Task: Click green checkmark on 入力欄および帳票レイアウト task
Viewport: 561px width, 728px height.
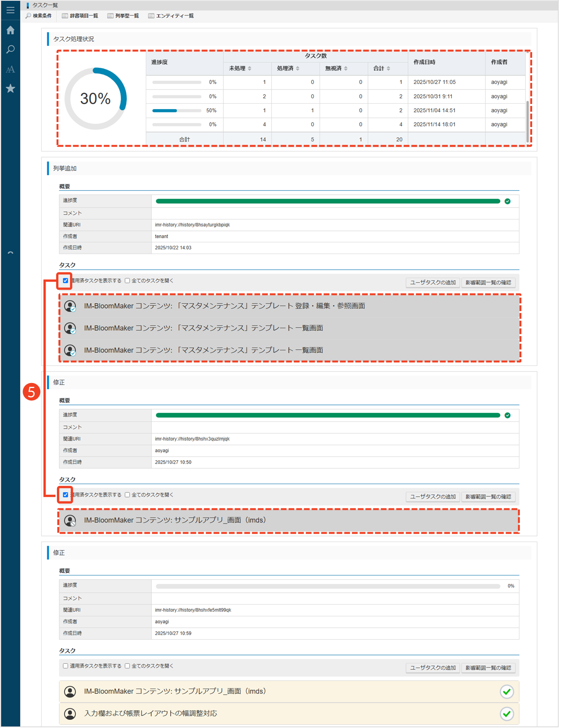Action: click(506, 714)
